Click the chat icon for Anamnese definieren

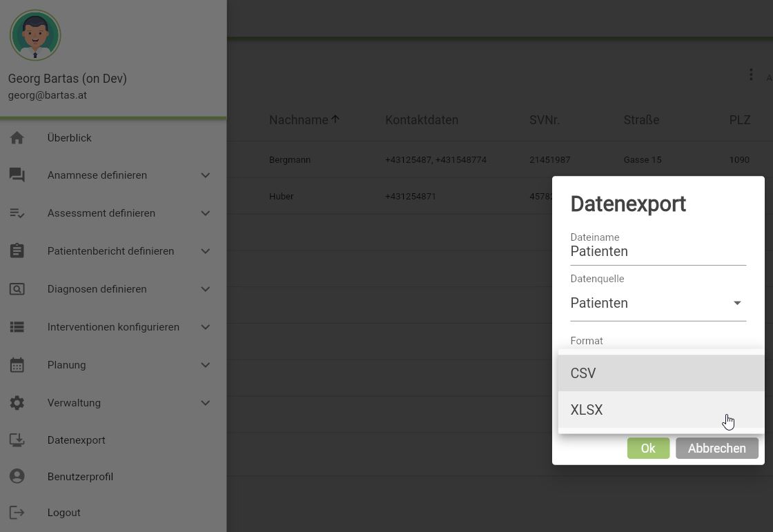(17, 175)
